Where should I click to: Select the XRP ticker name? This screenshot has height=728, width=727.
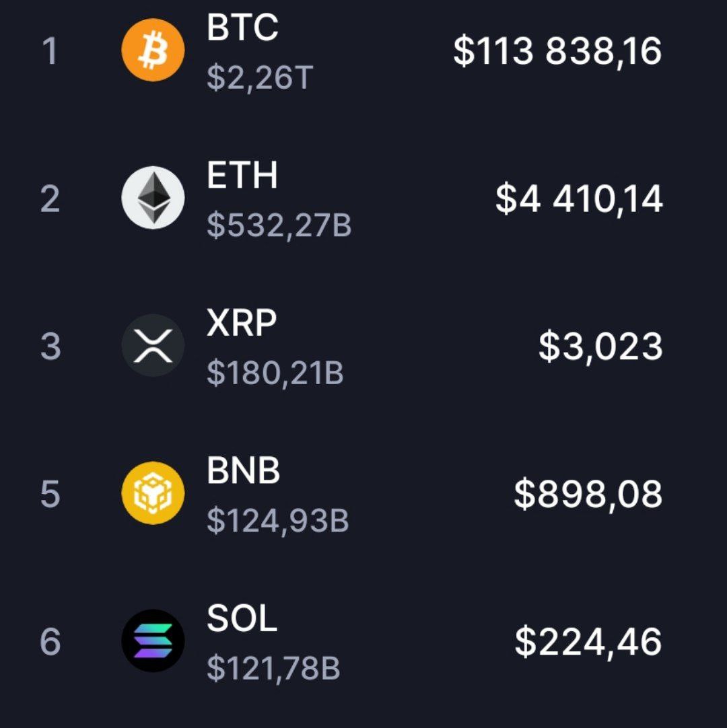point(242,324)
